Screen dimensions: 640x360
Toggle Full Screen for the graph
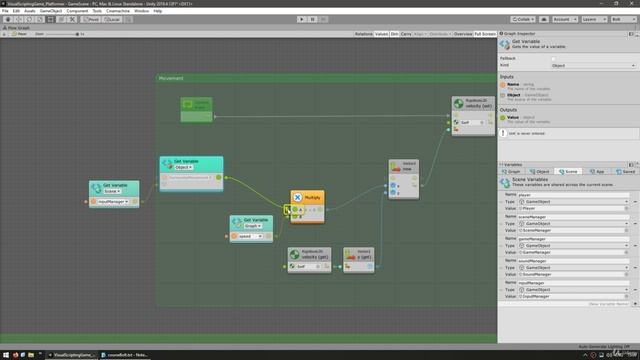pos(484,34)
